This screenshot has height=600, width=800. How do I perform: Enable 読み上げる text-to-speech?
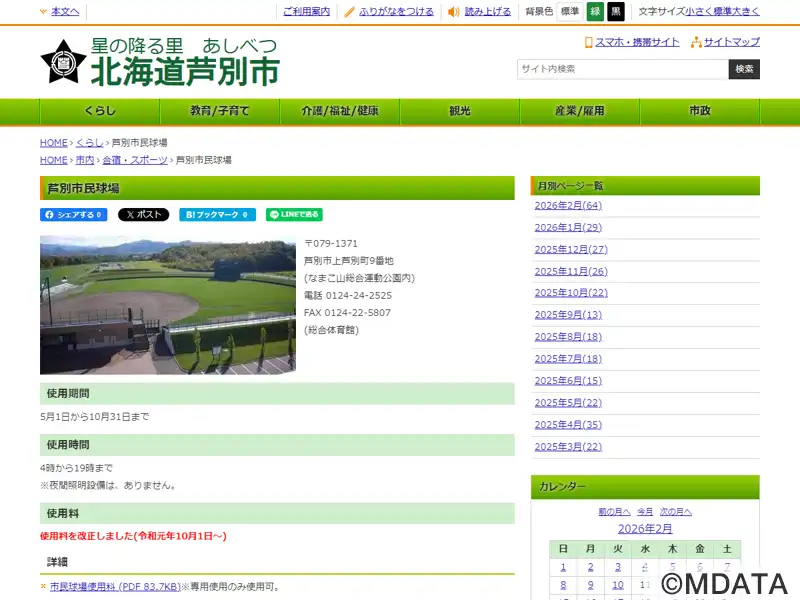point(479,12)
